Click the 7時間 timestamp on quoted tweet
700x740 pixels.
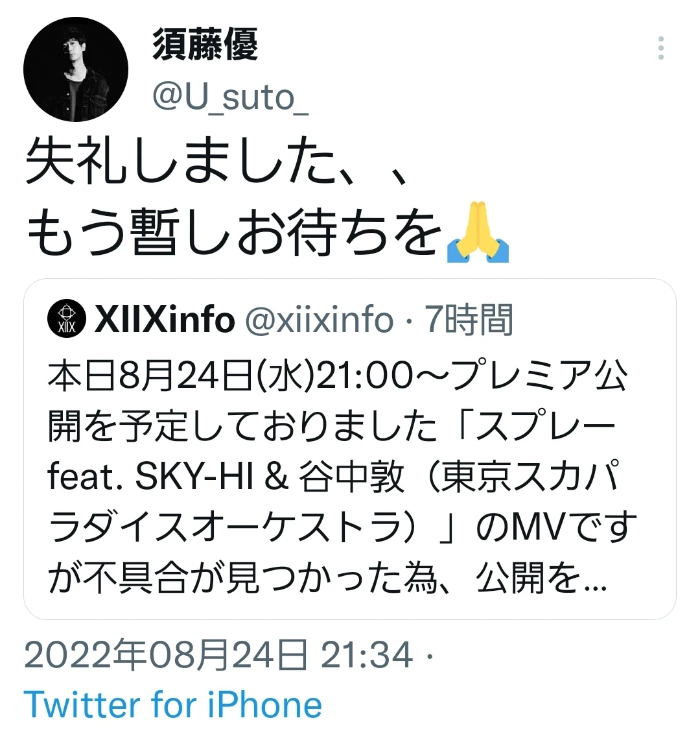[469, 320]
